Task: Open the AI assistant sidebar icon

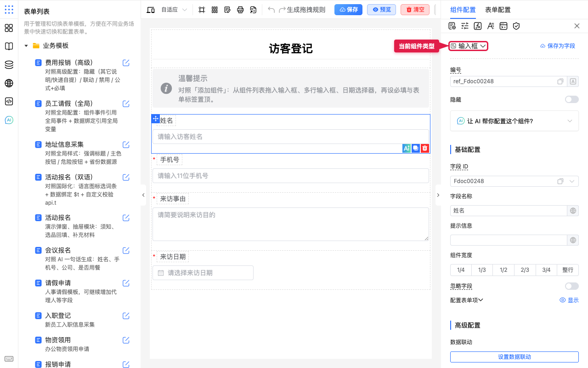Action: pyautogui.click(x=9, y=120)
